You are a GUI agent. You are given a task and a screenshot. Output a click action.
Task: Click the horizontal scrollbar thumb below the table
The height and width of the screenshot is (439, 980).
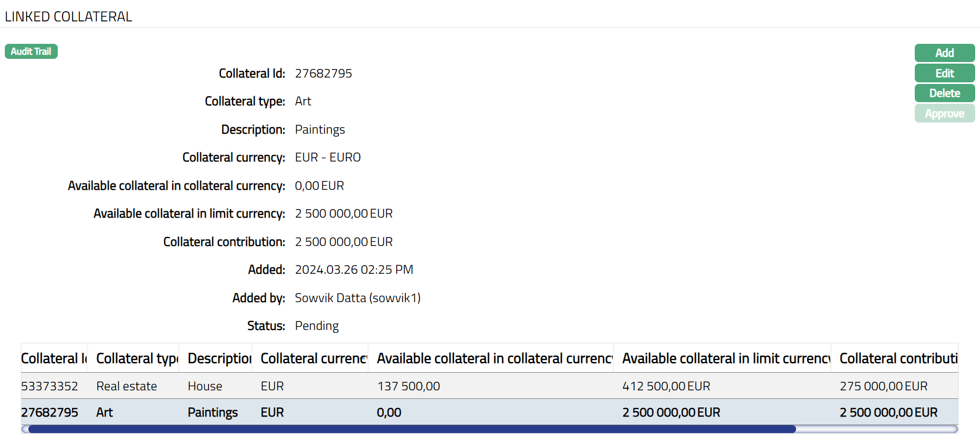pyautogui.click(x=412, y=429)
